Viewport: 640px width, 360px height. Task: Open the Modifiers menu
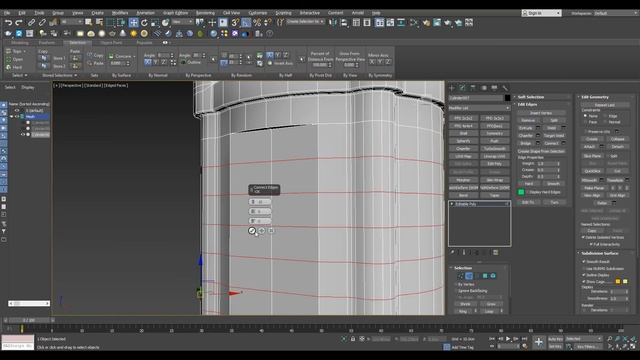(x=120, y=13)
